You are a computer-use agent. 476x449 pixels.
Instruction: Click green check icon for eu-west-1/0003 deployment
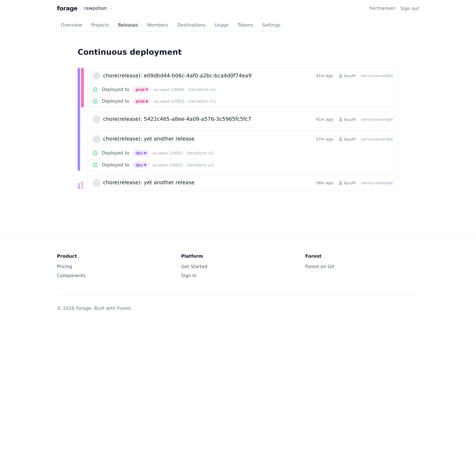point(95,101)
